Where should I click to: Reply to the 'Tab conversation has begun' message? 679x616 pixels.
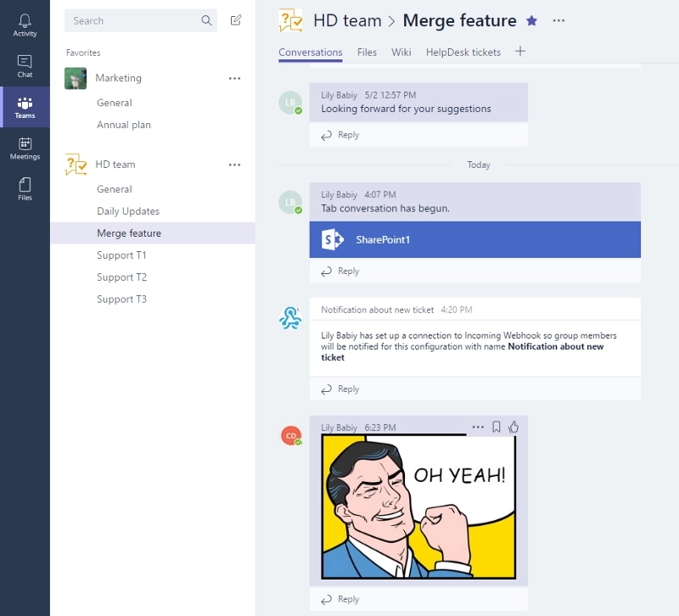(x=340, y=271)
